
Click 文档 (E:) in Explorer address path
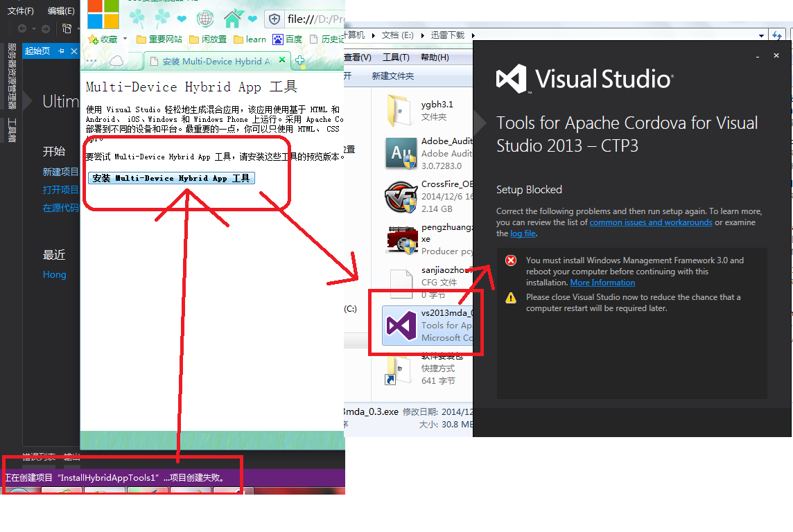397,35
